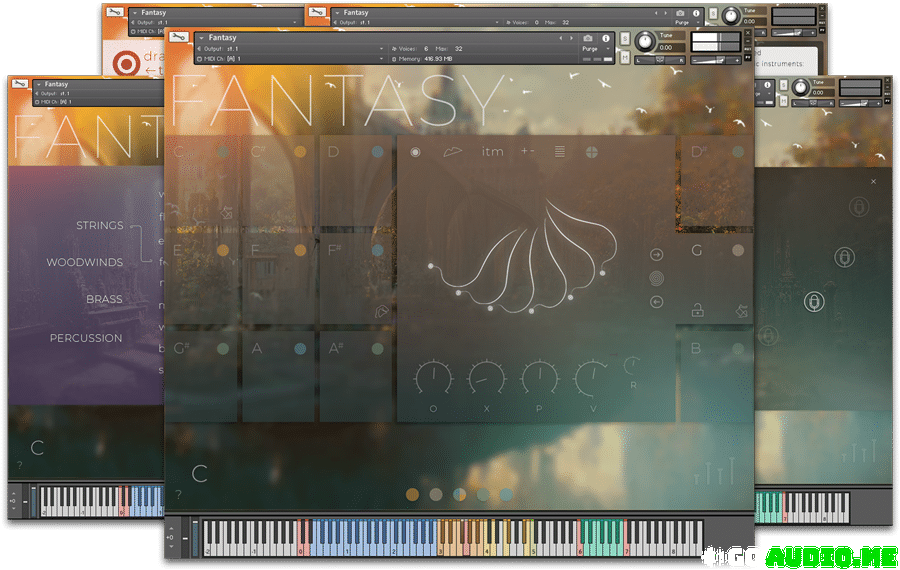The width and height of the screenshot is (900, 570).
Task: Click the right arrow circle beside the curve display
Action: pos(657,254)
